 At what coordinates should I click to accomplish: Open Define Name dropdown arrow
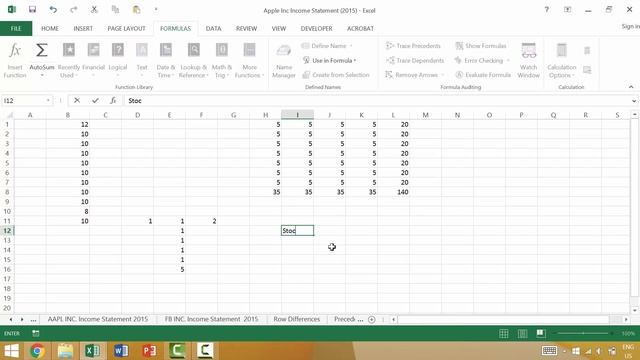pos(351,46)
